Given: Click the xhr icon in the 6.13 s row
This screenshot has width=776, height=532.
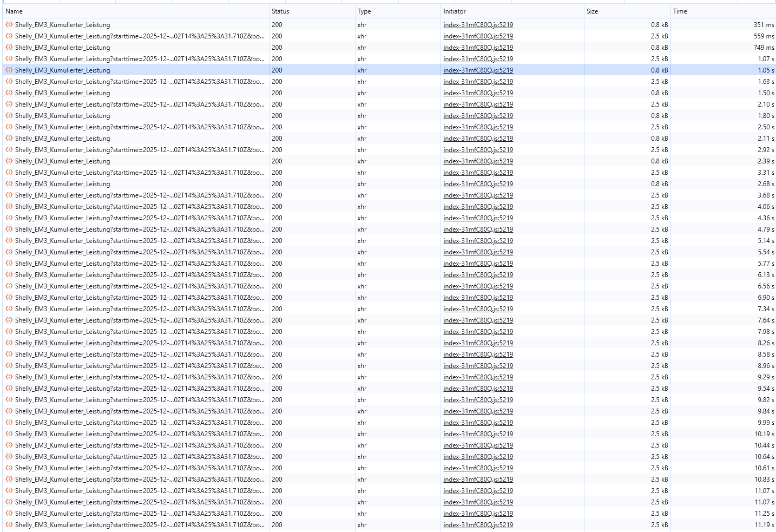Looking at the screenshot, I should tap(9, 275).
